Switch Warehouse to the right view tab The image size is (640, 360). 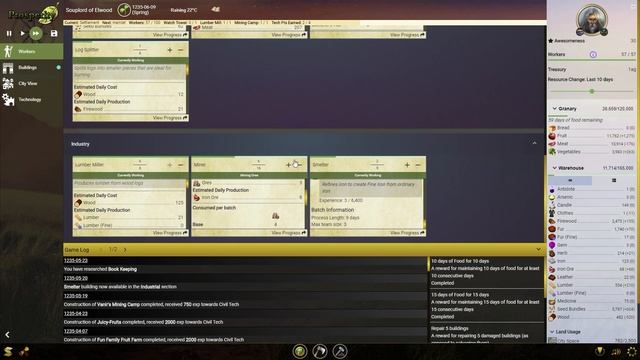point(614,180)
